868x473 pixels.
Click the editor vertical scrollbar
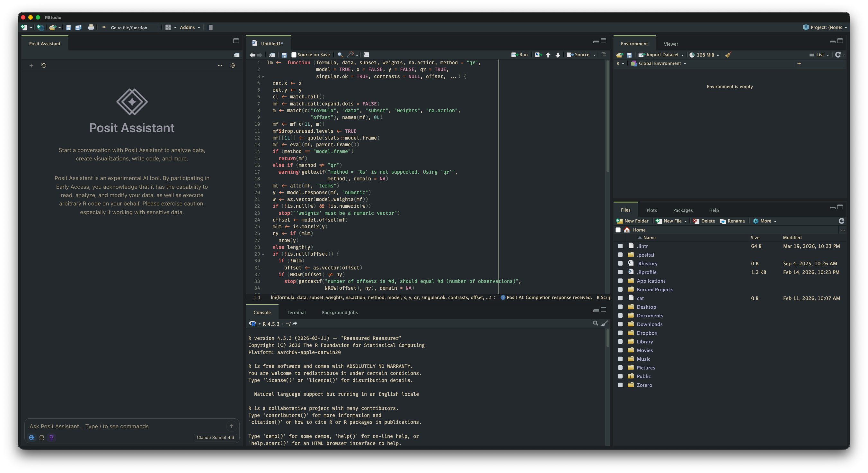tap(607, 116)
